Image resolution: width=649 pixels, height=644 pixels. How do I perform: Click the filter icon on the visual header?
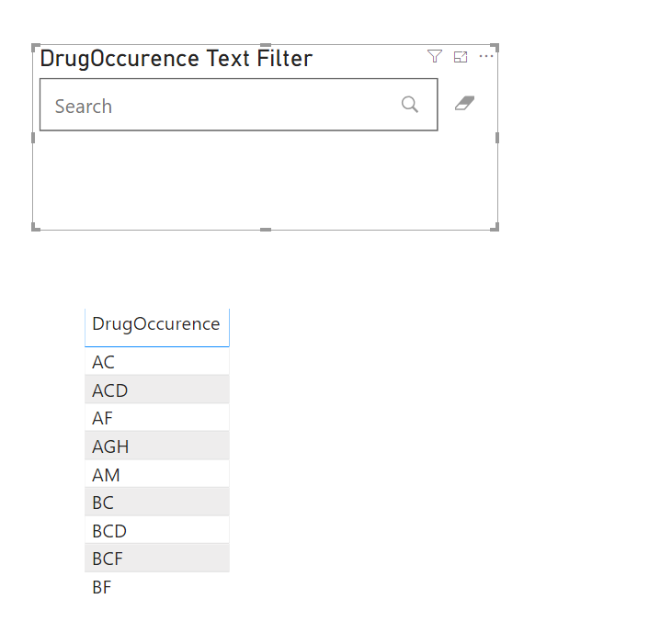coord(435,57)
